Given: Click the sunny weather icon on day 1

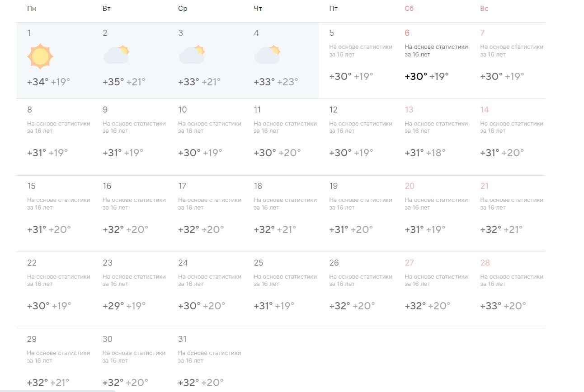Looking at the screenshot, I should click(x=40, y=56).
